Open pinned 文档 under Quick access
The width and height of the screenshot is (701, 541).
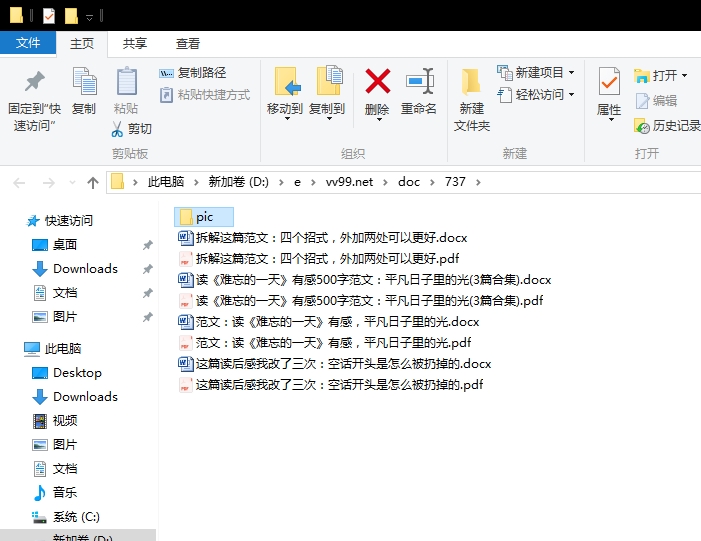pos(55,293)
